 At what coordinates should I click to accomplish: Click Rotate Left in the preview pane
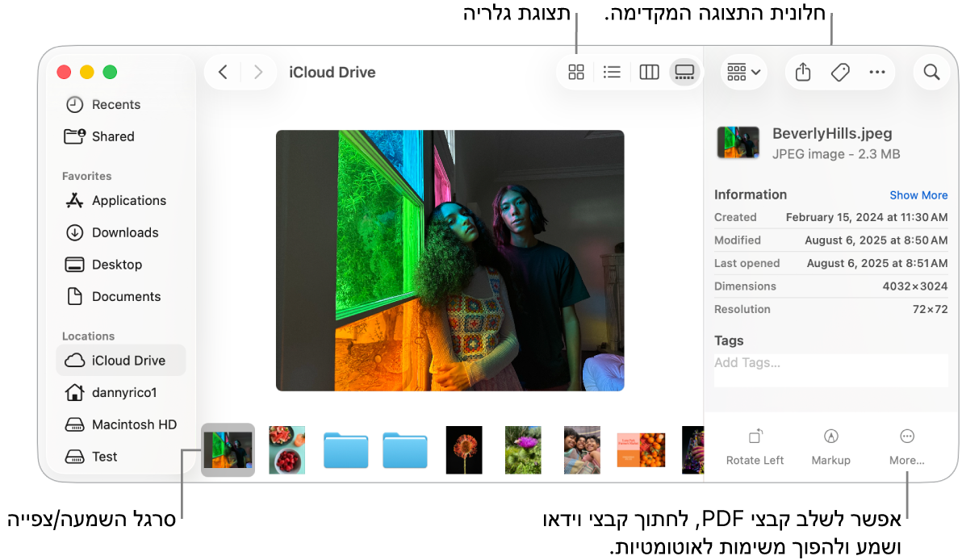pos(755,448)
